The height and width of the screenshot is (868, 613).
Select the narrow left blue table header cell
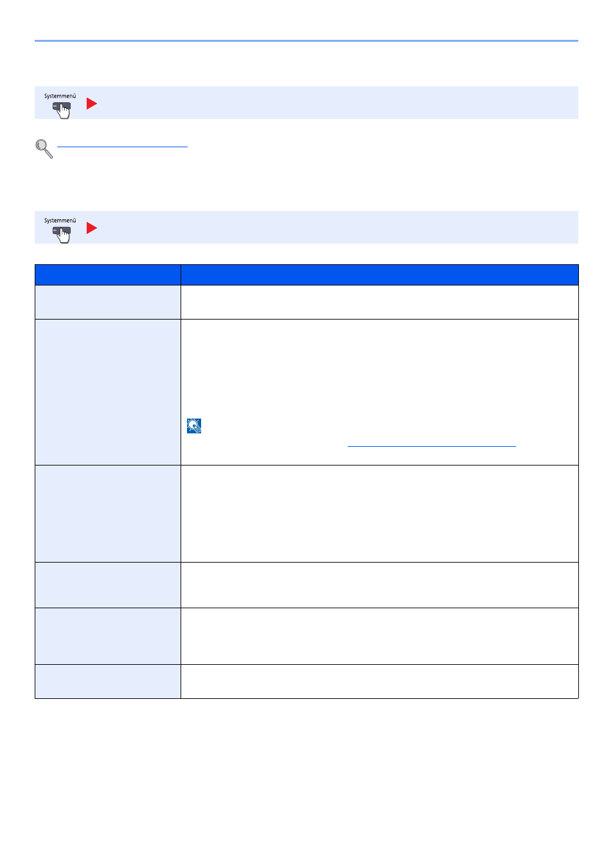point(108,275)
